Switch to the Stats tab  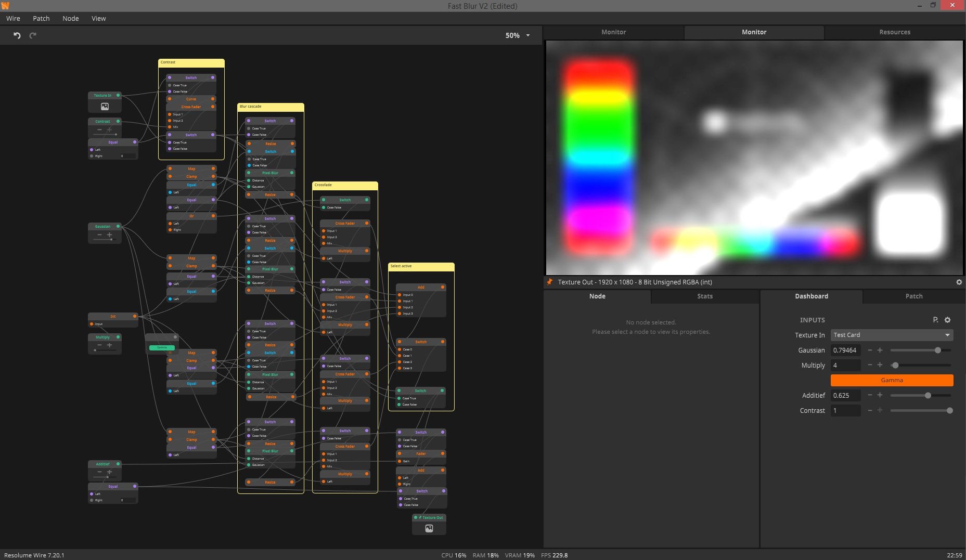point(704,296)
